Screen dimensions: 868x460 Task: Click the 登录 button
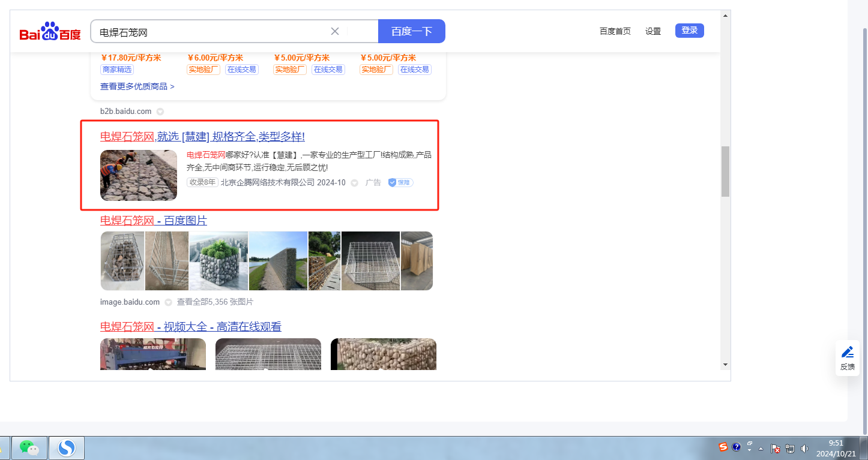tap(690, 31)
